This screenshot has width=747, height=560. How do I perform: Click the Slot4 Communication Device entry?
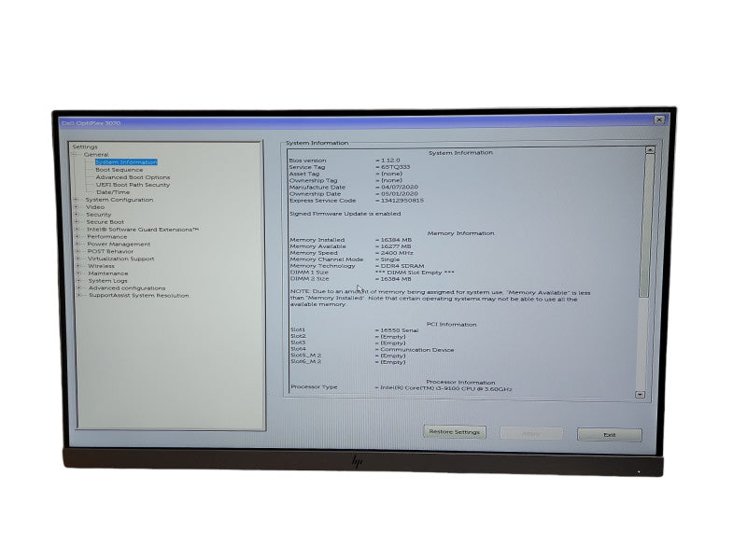416,350
